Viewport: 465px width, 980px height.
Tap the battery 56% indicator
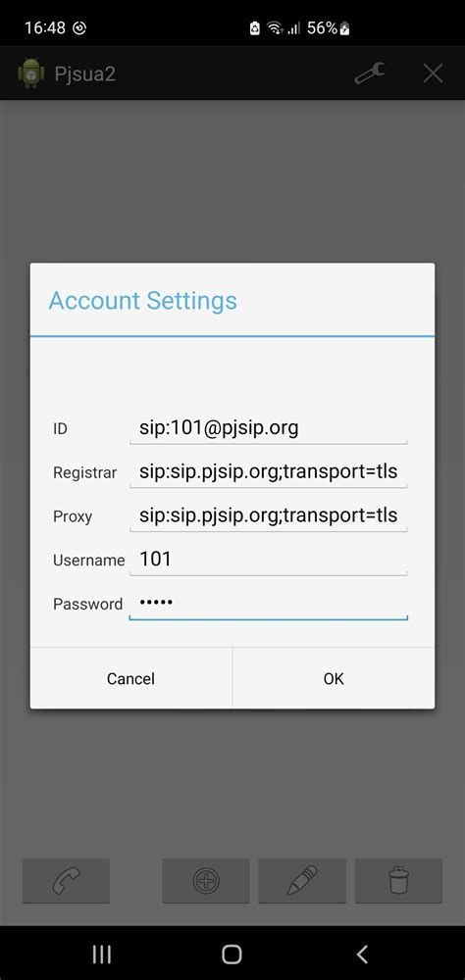[328, 28]
